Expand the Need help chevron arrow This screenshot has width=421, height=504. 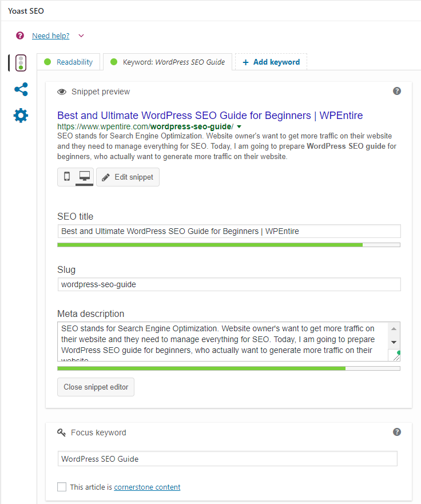(x=81, y=35)
